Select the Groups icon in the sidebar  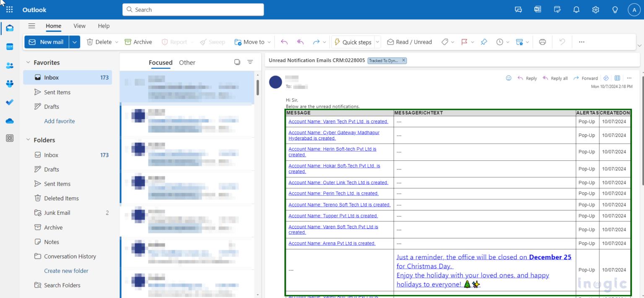pyautogui.click(x=10, y=84)
